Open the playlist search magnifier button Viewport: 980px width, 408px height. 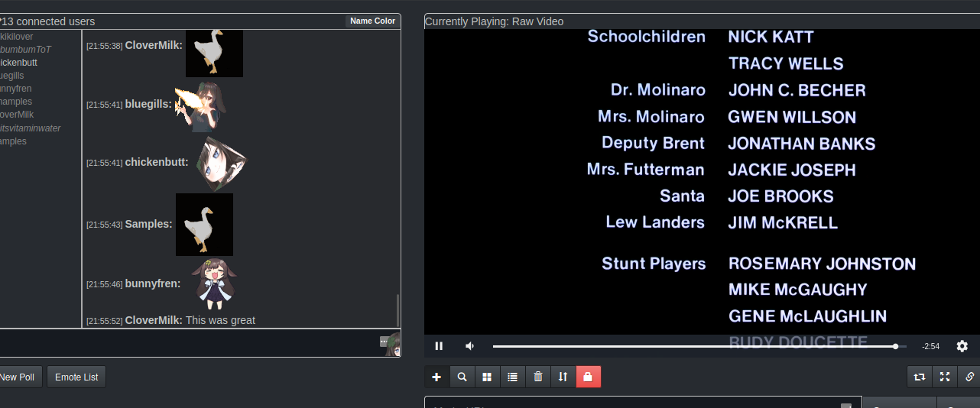462,377
